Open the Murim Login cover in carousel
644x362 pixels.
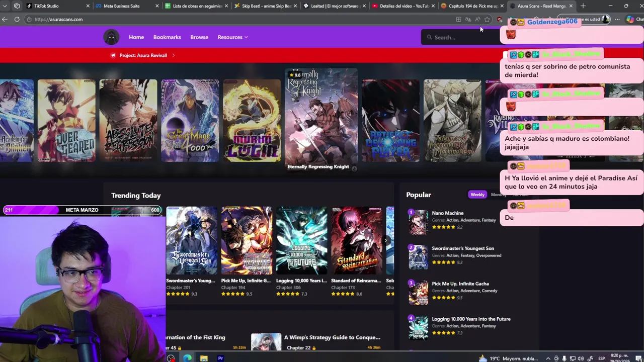click(252, 121)
